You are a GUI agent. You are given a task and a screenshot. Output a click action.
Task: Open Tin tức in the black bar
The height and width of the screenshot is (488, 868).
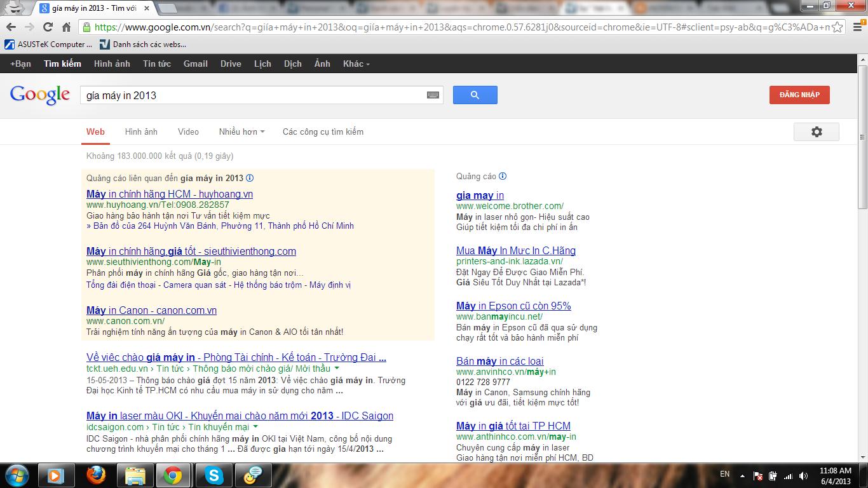[157, 64]
